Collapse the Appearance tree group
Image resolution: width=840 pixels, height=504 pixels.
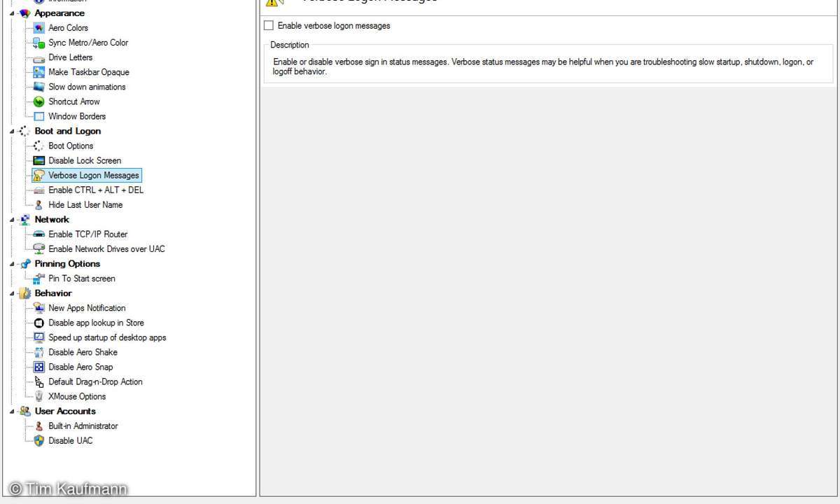point(12,13)
